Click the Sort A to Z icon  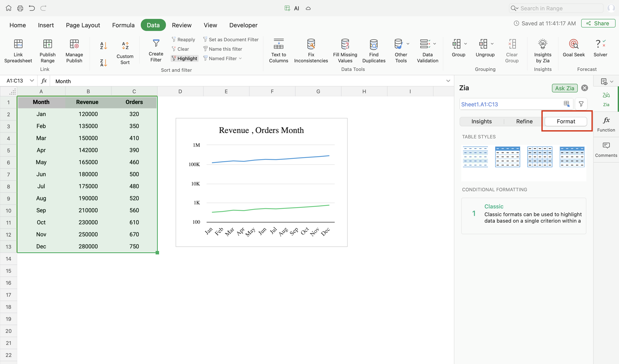click(103, 46)
